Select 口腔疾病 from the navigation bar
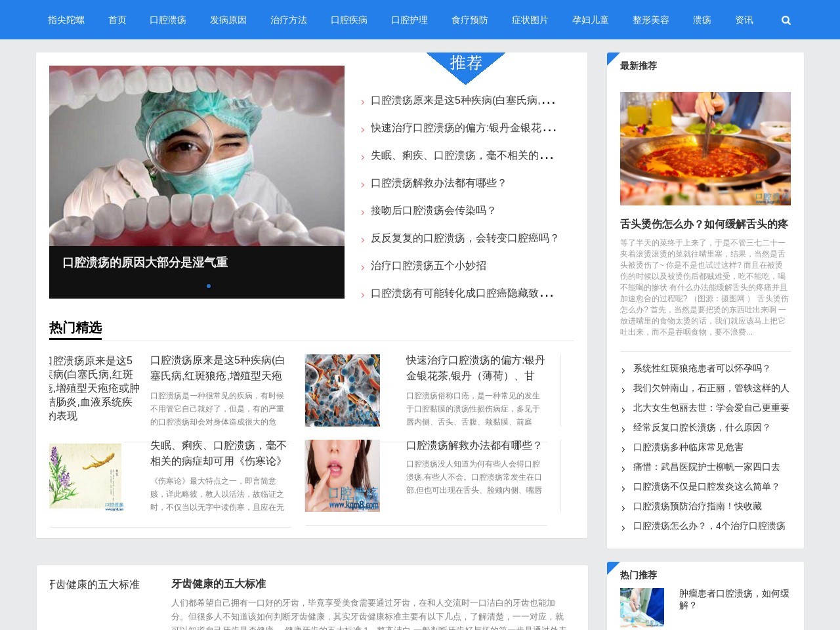Viewport: 840px width, 630px height. point(349,20)
